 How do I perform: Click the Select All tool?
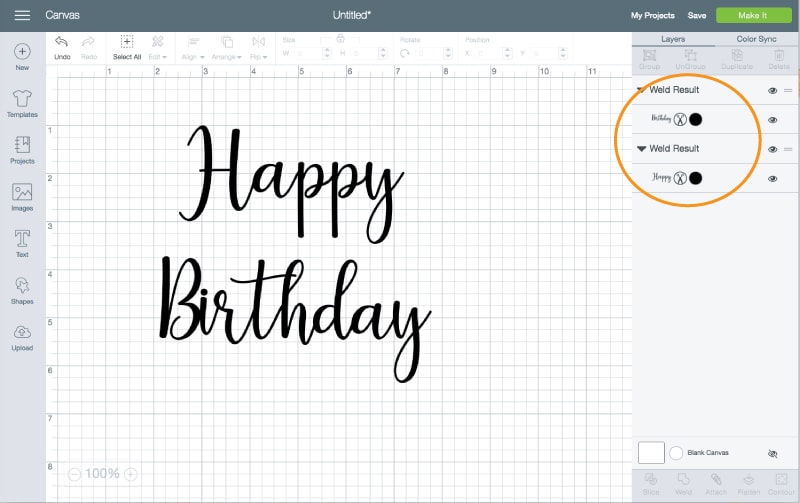[x=127, y=42]
